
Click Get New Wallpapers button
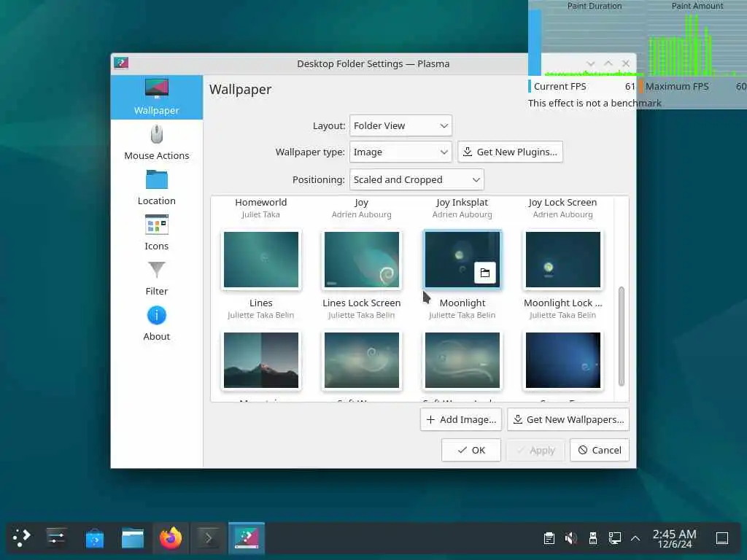568,419
